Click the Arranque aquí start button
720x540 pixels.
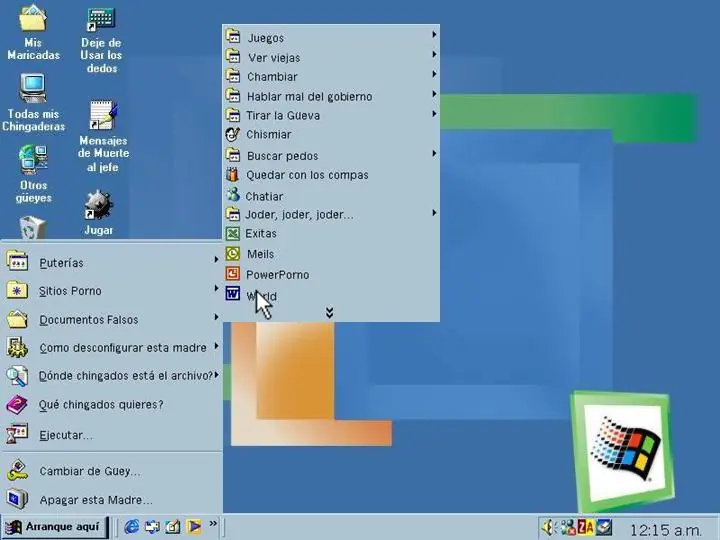point(56,527)
